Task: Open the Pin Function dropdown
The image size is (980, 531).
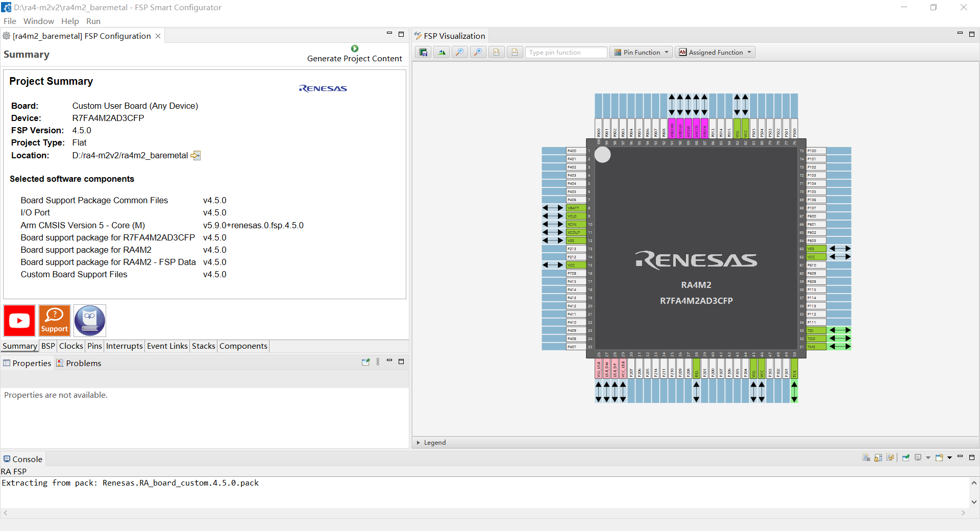Action: tap(641, 52)
